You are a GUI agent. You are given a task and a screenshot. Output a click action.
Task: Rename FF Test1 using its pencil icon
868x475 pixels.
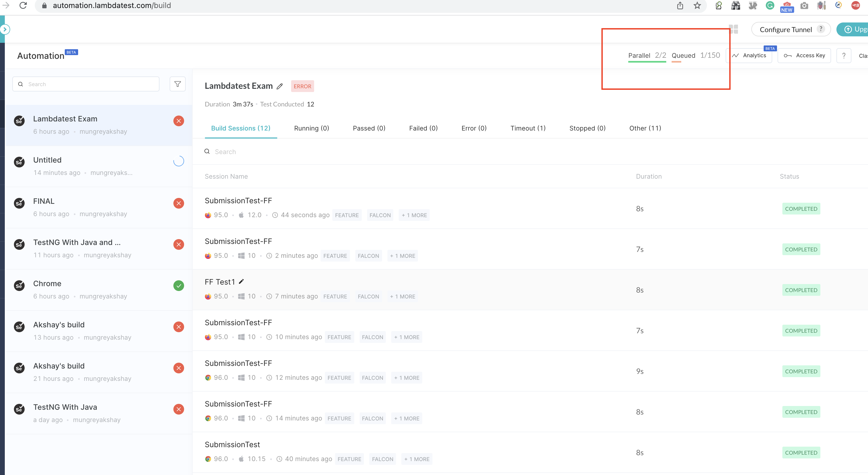pyautogui.click(x=241, y=281)
